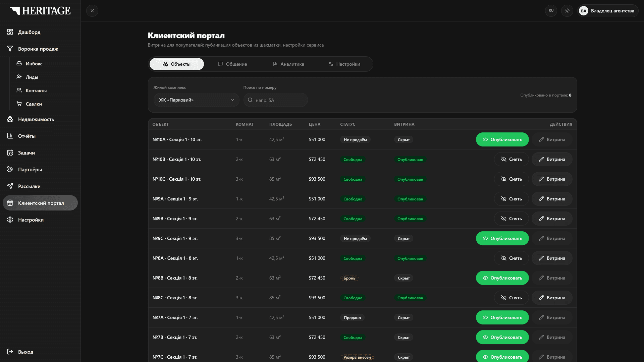Viewport: 644px width, 362px height.
Task: Unpublish unit №10B with Снять
Action: coord(512,159)
